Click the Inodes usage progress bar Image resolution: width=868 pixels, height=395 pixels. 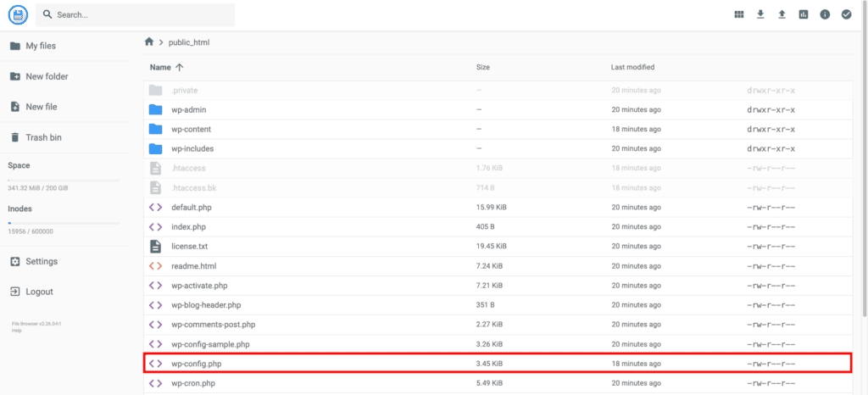click(x=64, y=224)
